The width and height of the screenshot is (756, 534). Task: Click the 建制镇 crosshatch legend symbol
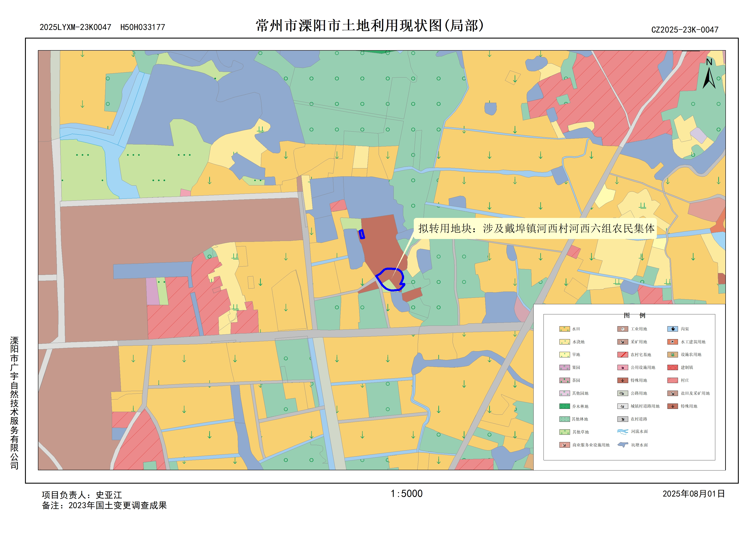[x=672, y=368]
